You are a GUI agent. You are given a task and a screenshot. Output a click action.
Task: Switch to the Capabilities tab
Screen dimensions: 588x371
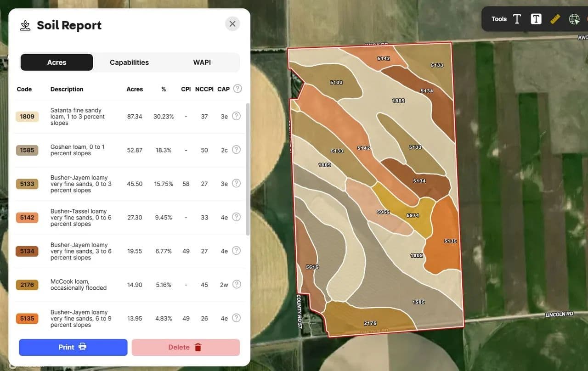click(x=129, y=62)
